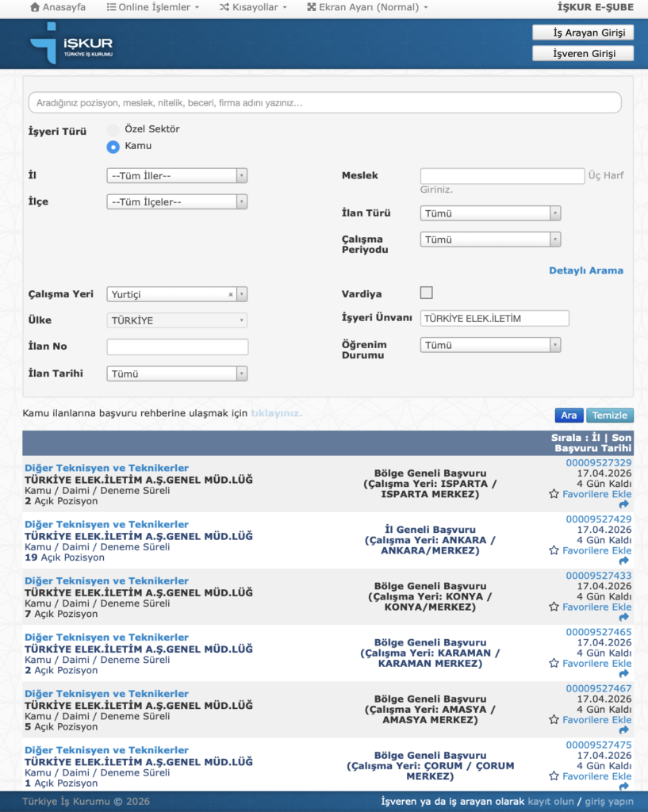
Task: Open the Öğrenim Durumu dropdown
Action: click(490, 345)
